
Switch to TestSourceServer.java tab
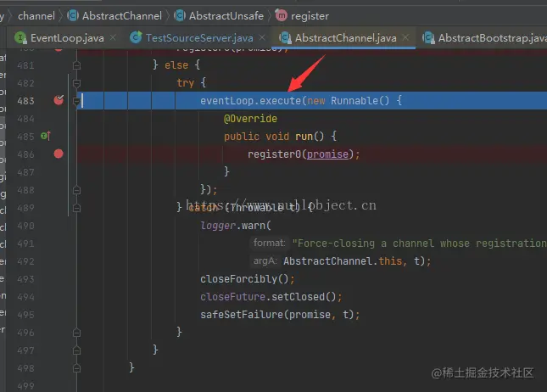(199, 37)
